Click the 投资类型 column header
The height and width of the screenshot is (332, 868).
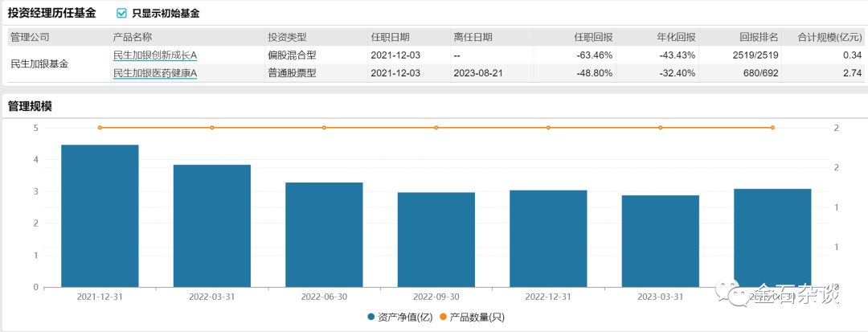point(287,37)
